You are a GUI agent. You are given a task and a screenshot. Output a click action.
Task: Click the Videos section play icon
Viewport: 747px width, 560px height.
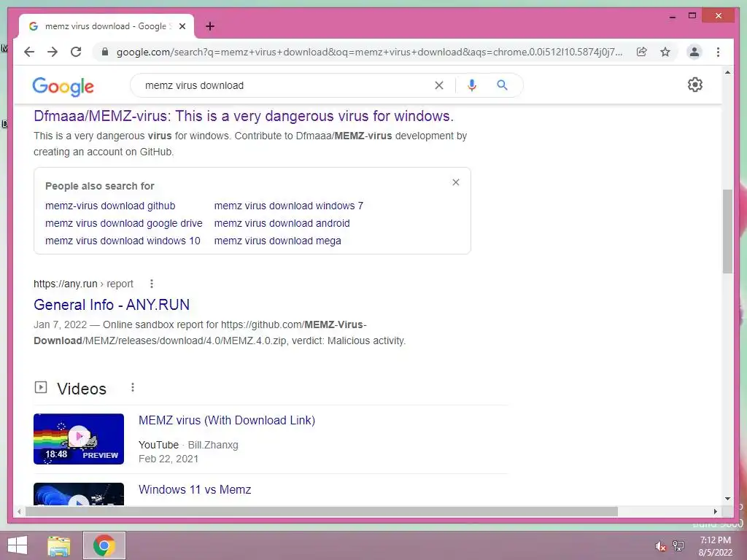pyautogui.click(x=41, y=387)
